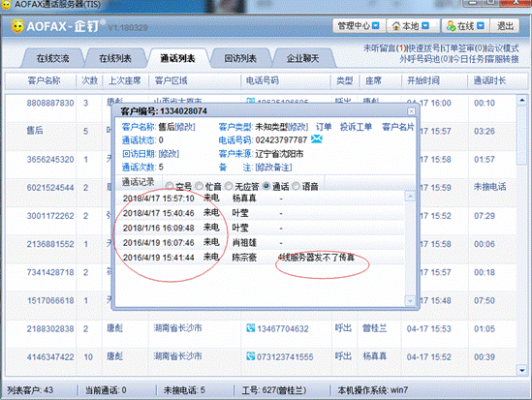The width and height of the screenshot is (532, 400).
Task: Click the phone icon next to 073123741555
Action: point(250,356)
